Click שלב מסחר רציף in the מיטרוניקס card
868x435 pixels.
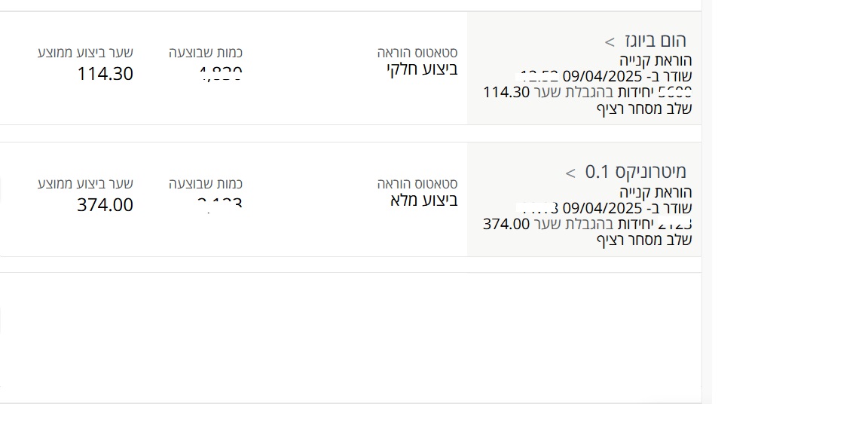point(644,240)
